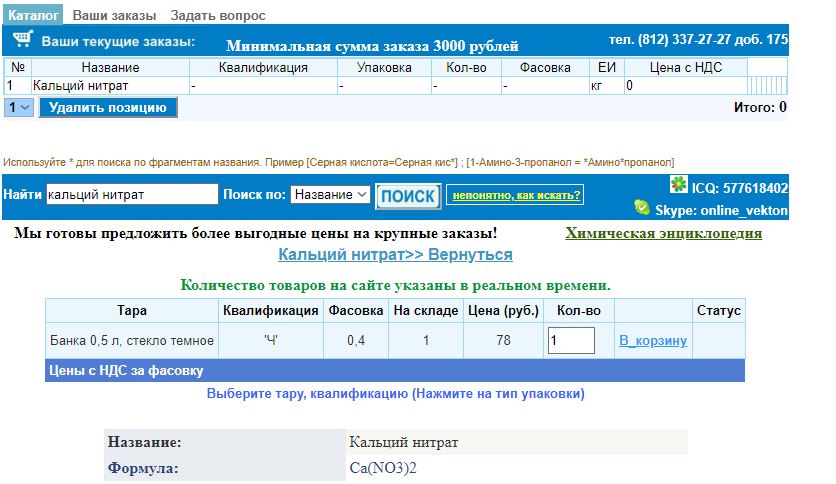This screenshot has height=484, width=836.
Task: Open the Химическая энциклопедия link
Action: 663,233
